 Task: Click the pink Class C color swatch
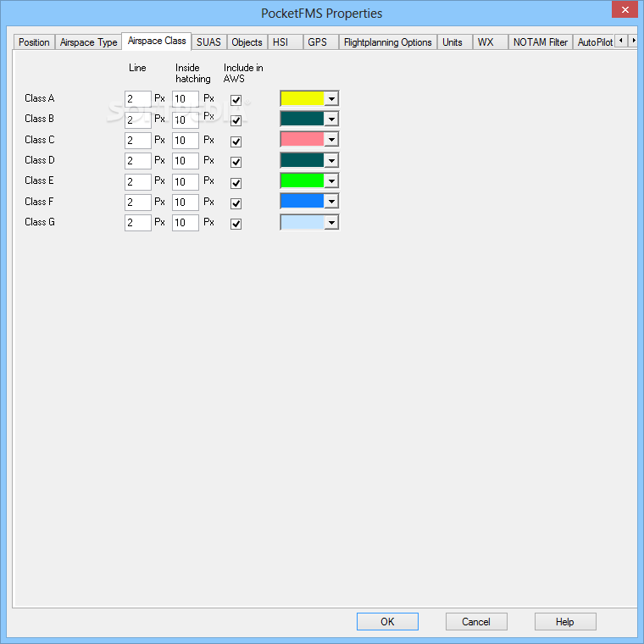point(303,140)
